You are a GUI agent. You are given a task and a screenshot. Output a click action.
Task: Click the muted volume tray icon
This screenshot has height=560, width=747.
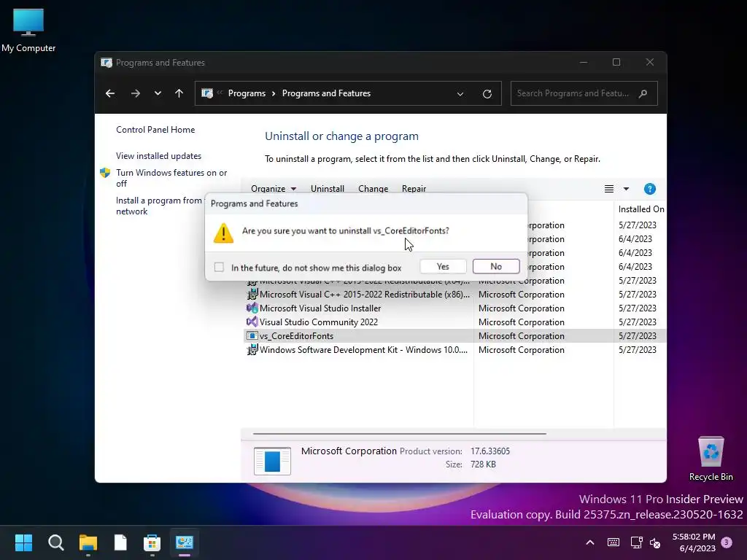click(x=655, y=542)
